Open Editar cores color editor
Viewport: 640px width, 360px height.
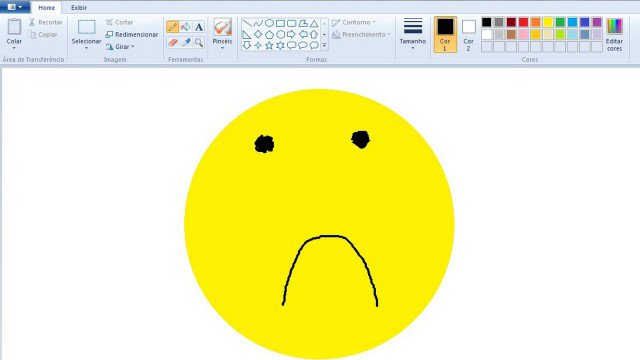coord(614,35)
